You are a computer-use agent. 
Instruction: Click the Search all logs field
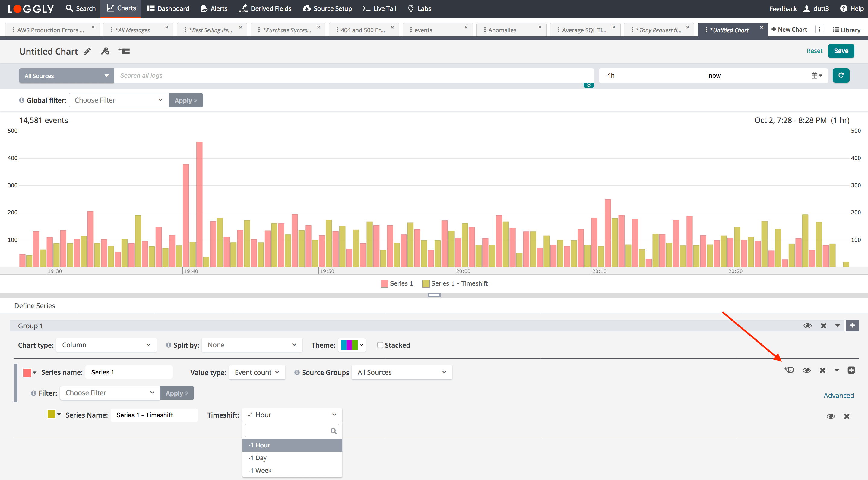[354, 75]
